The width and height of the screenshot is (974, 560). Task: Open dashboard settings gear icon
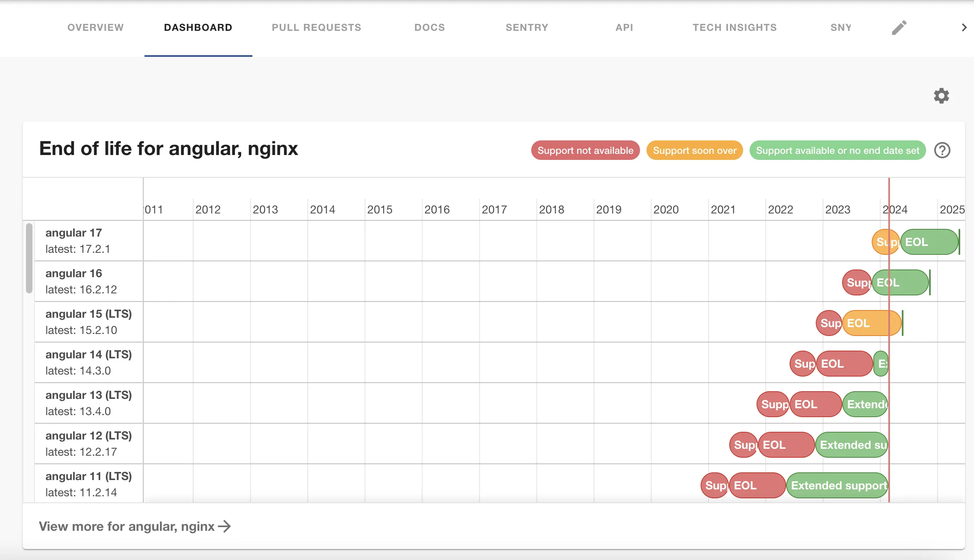tap(941, 96)
